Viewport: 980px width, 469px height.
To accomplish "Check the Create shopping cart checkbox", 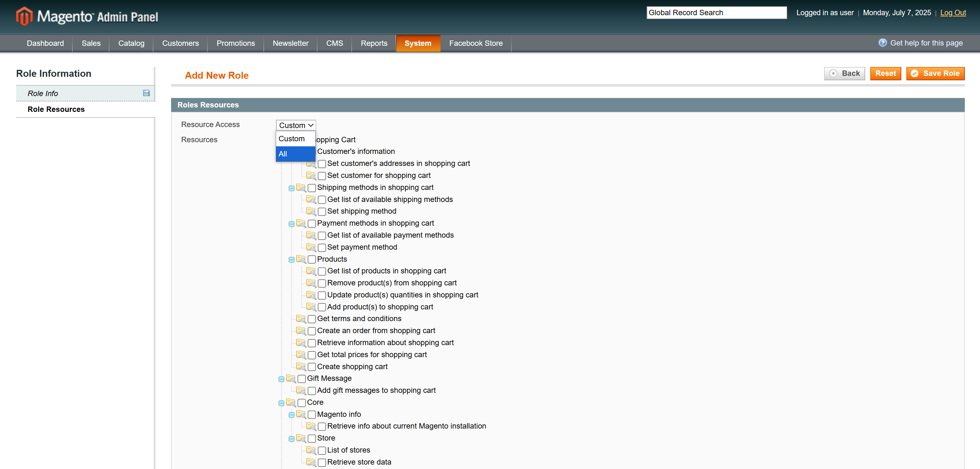I will 312,367.
